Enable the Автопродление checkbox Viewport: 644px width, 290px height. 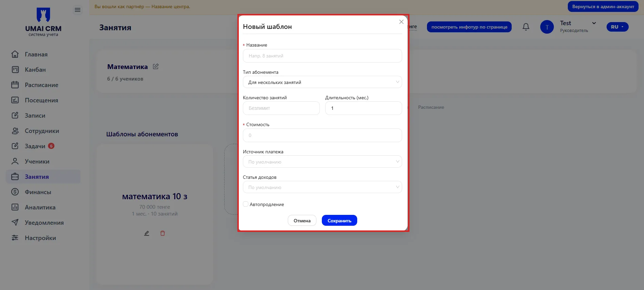pos(246,204)
